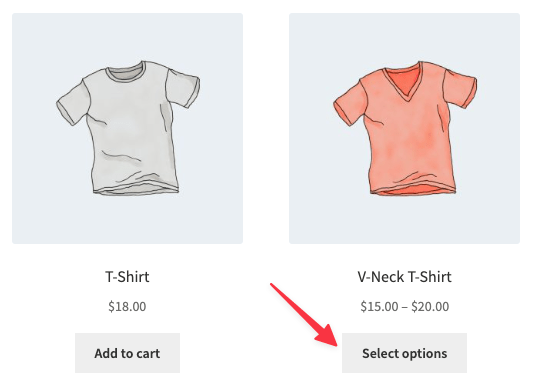
Task: Click empty light-blue area above gray shirt
Action: point(127,36)
